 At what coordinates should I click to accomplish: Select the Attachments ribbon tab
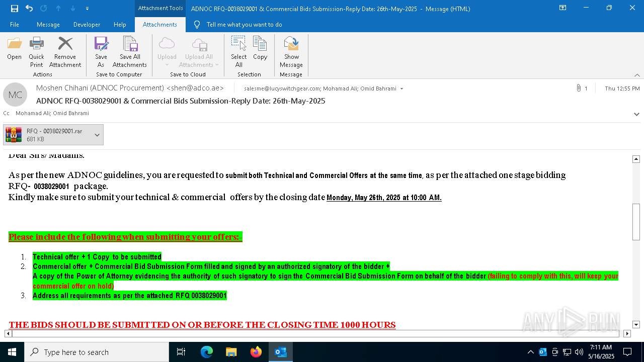click(160, 25)
